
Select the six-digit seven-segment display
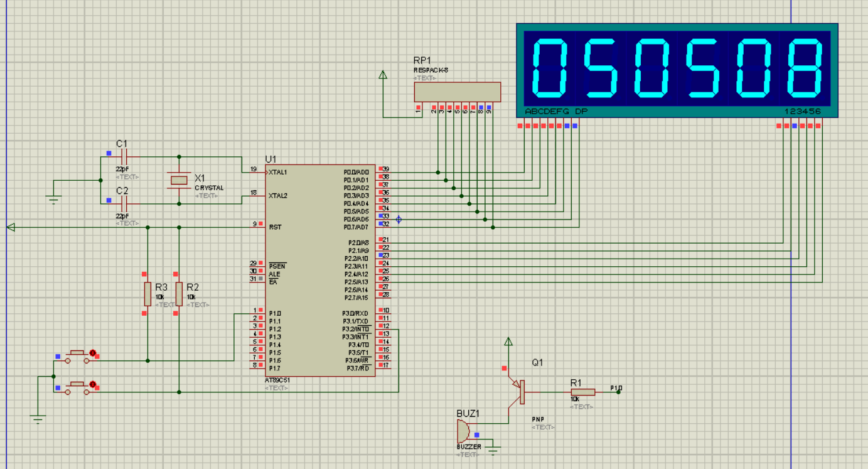677,70
